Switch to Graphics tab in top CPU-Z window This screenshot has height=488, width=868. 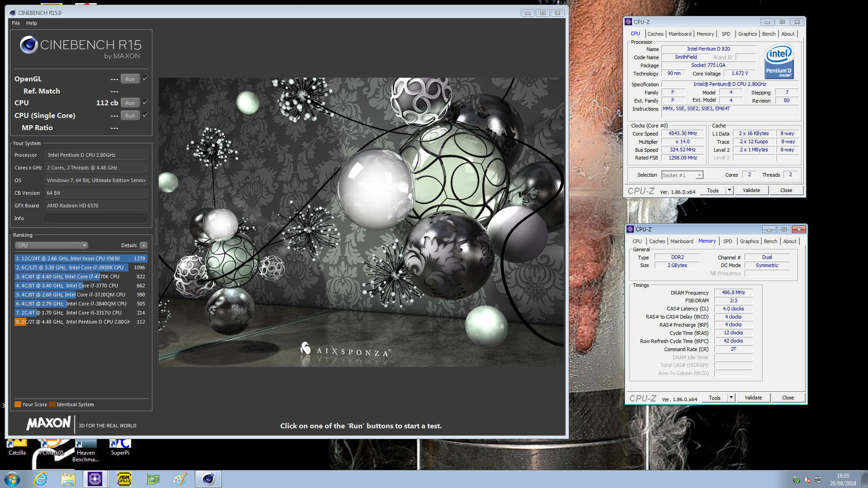click(x=747, y=34)
